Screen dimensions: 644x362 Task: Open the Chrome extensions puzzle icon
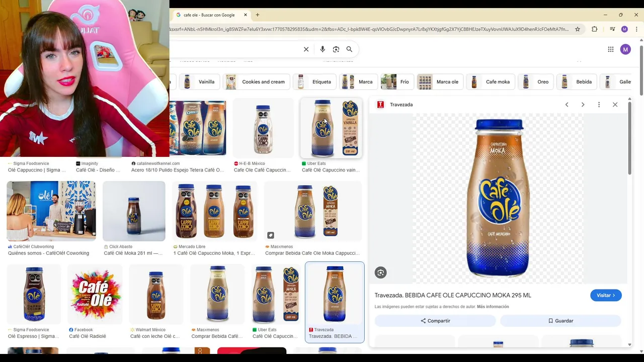click(x=595, y=29)
